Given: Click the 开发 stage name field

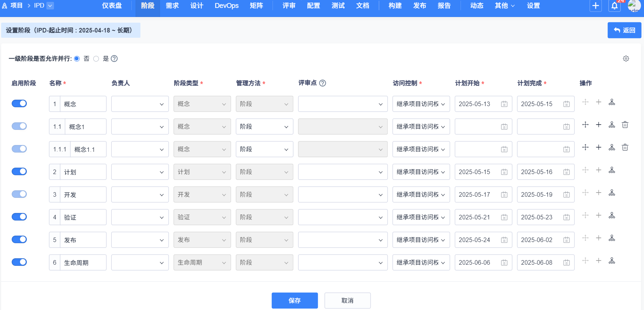Looking at the screenshot, I should pos(83,195).
